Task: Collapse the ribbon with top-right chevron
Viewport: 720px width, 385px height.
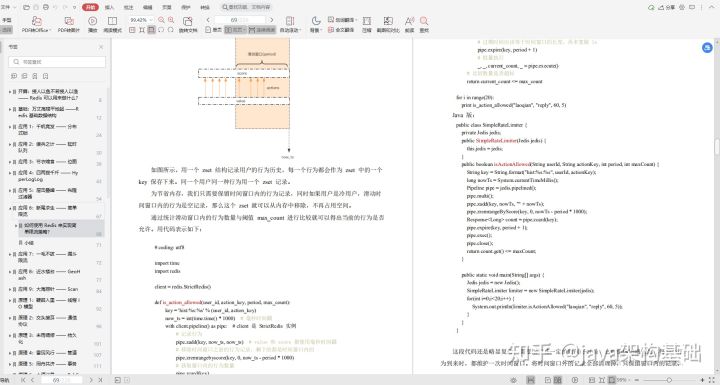Action: [x=712, y=7]
